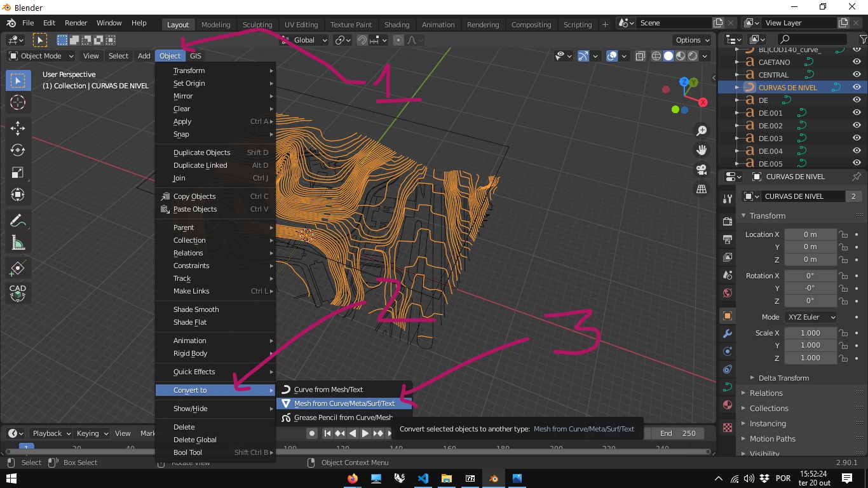868x488 pixels.
Task: Choose the Measure tool
Action: 18,243
